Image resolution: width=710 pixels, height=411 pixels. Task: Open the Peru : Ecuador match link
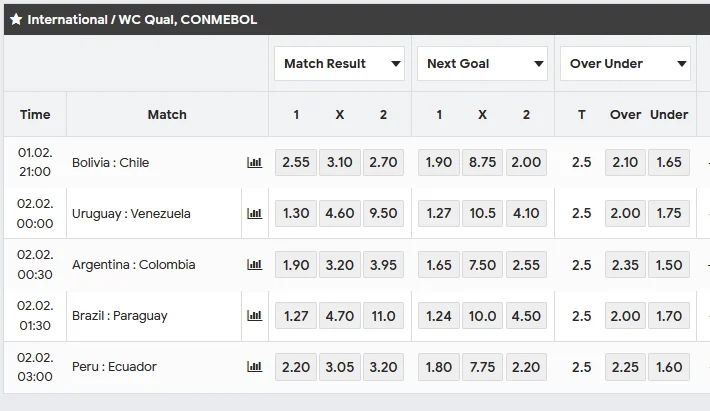(x=114, y=367)
